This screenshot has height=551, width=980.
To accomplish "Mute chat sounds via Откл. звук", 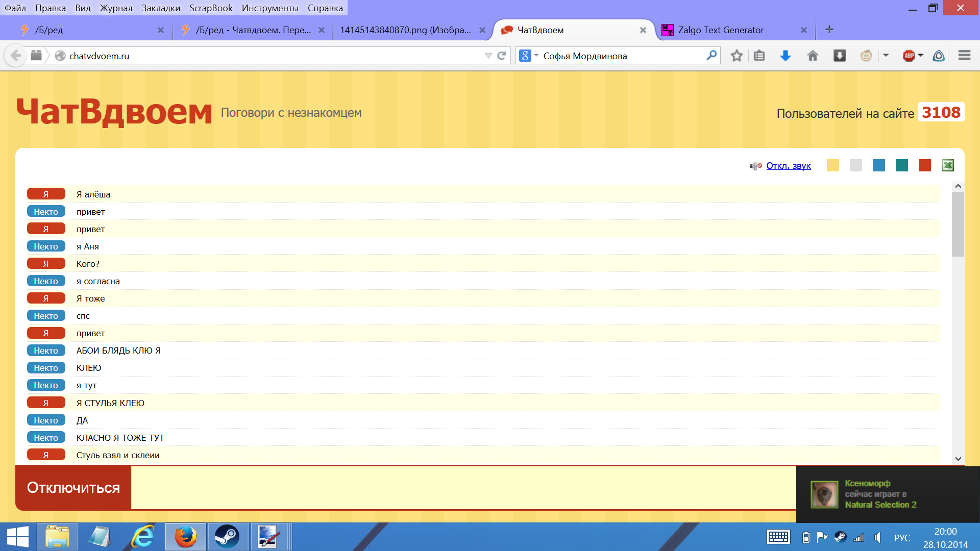I will tap(788, 166).
